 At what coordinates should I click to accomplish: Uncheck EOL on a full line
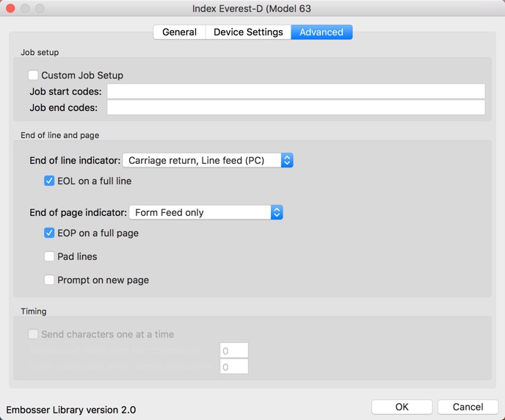point(49,181)
